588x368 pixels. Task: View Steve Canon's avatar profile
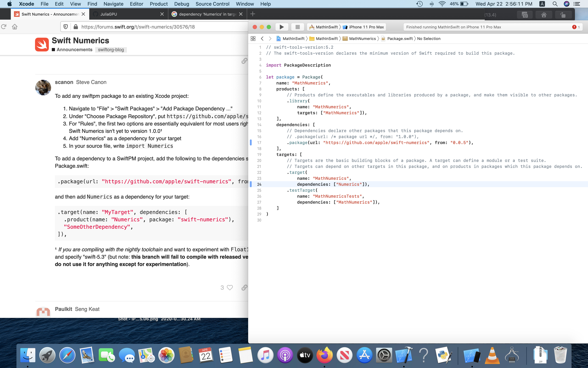[x=43, y=88]
